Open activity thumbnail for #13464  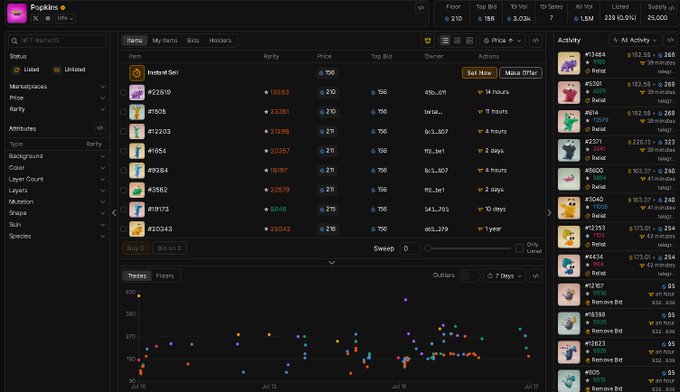tap(569, 63)
